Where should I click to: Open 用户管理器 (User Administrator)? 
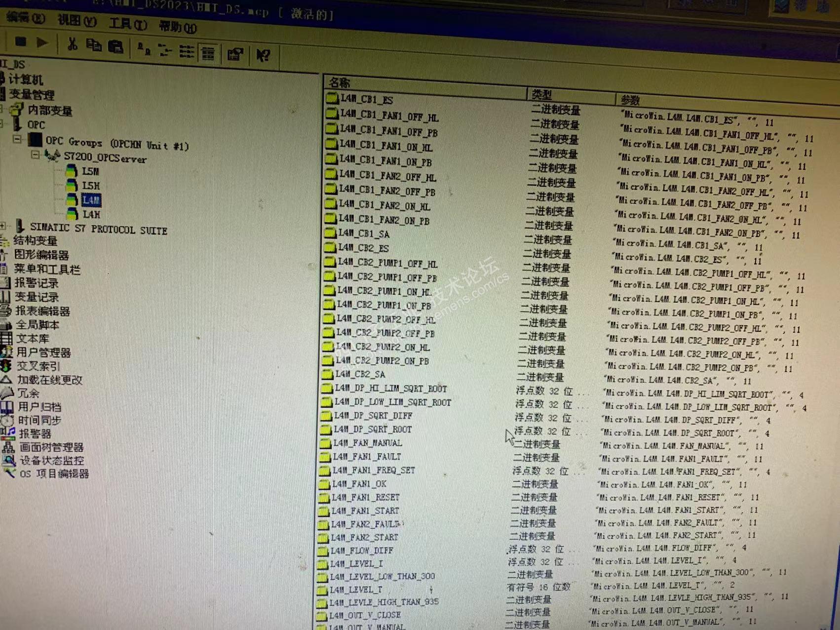(44, 353)
